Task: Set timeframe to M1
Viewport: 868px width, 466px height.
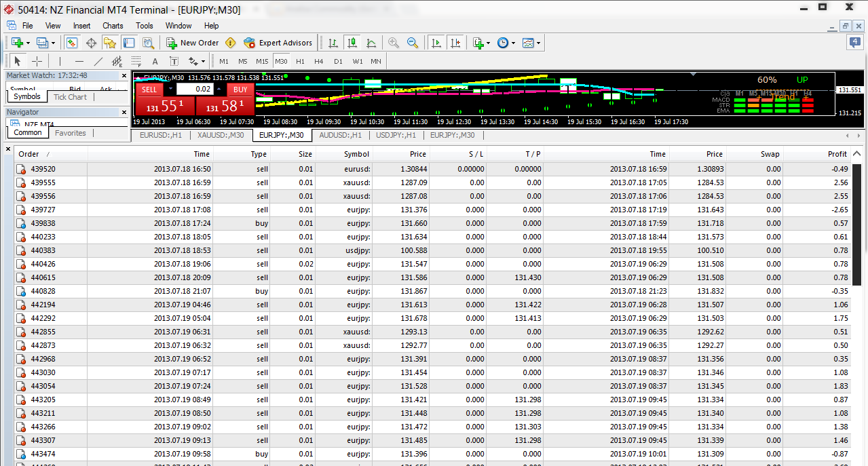Action: click(x=224, y=61)
